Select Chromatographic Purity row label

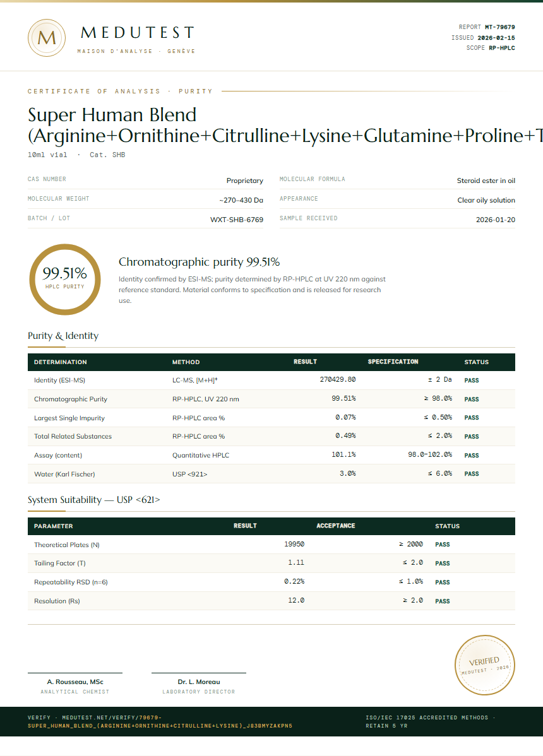click(x=71, y=399)
